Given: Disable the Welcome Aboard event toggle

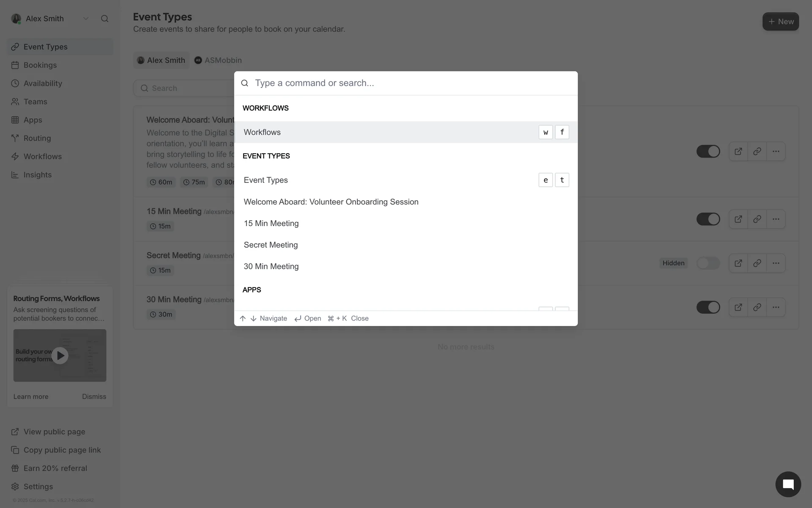Looking at the screenshot, I should (708, 152).
